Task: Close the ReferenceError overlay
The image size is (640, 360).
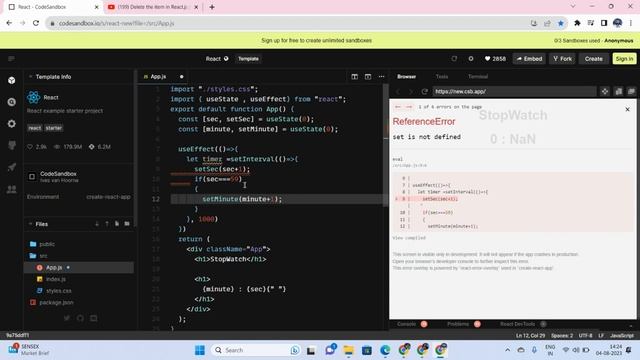Action: coord(627,109)
